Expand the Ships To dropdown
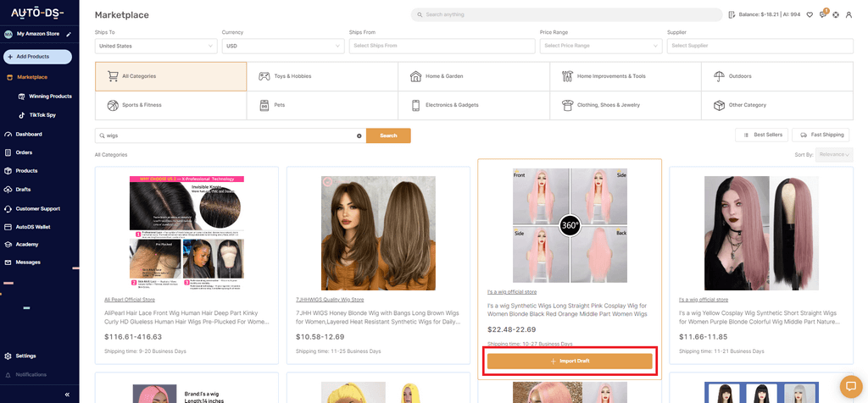The width and height of the screenshot is (868, 403). [156, 46]
